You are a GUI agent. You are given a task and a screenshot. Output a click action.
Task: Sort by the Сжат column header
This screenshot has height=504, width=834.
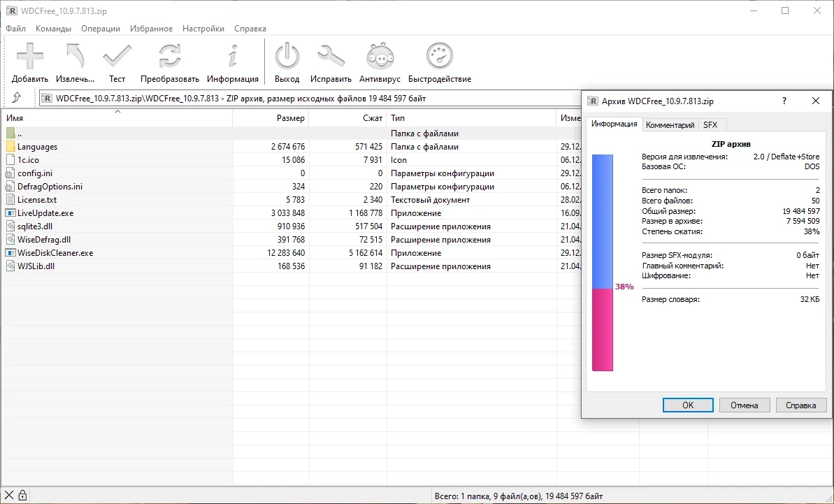348,118
